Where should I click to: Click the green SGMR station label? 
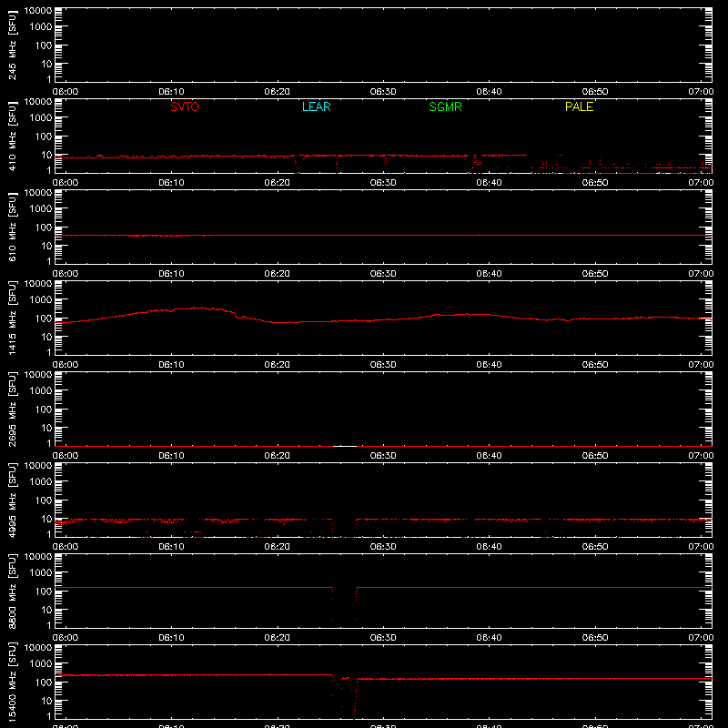445,106
